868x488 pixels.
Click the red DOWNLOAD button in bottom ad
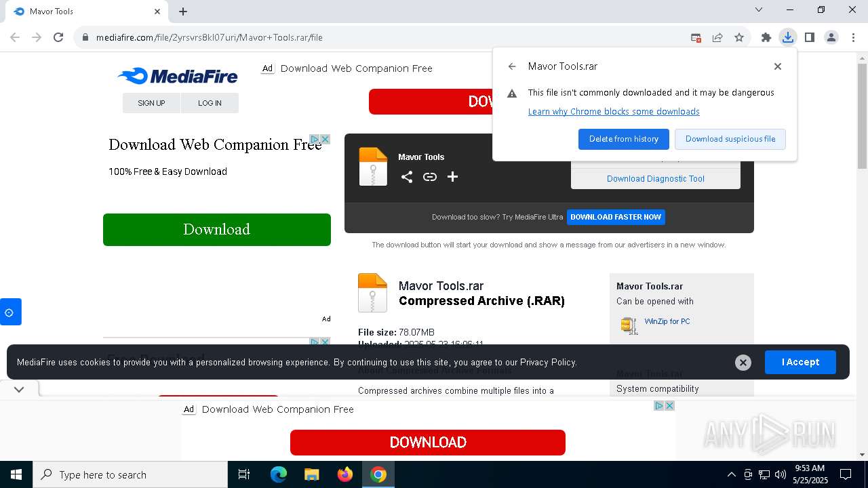pyautogui.click(x=428, y=443)
